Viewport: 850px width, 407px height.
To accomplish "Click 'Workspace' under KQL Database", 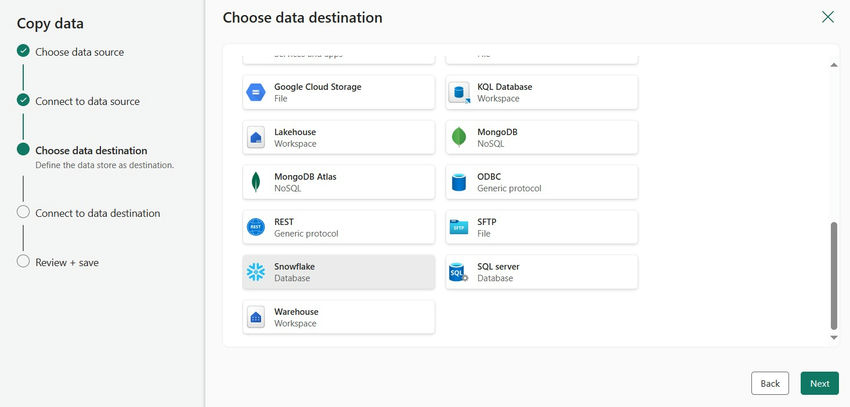I will pos(498,99).
